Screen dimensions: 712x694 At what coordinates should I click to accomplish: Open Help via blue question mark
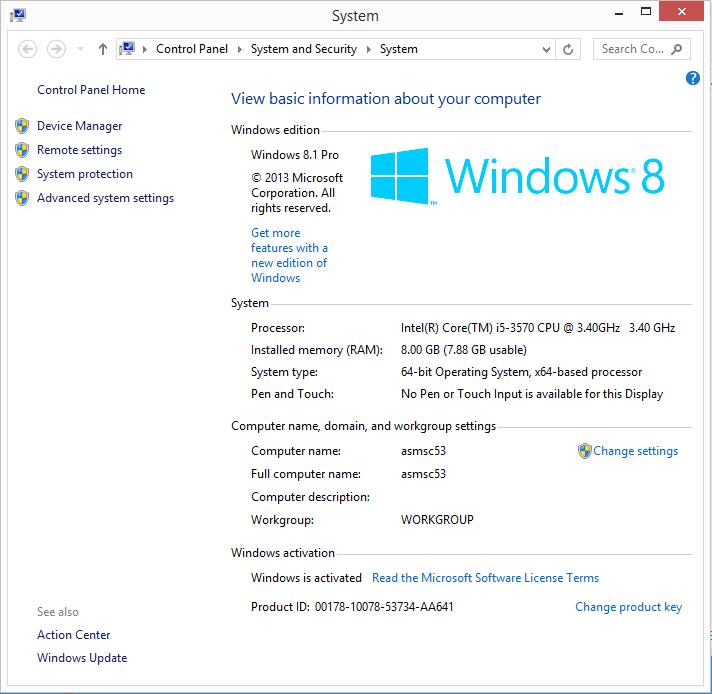(x=692, y=78)
